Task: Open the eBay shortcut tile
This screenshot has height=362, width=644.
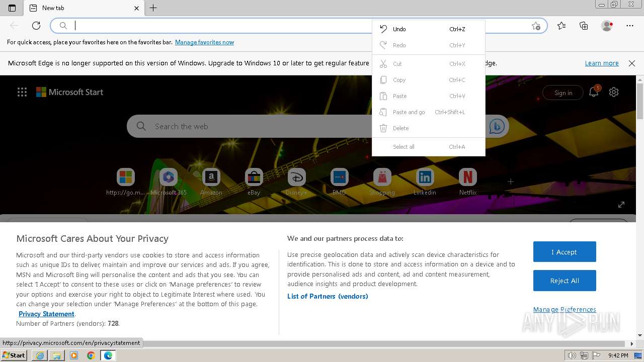Action: 254,183
